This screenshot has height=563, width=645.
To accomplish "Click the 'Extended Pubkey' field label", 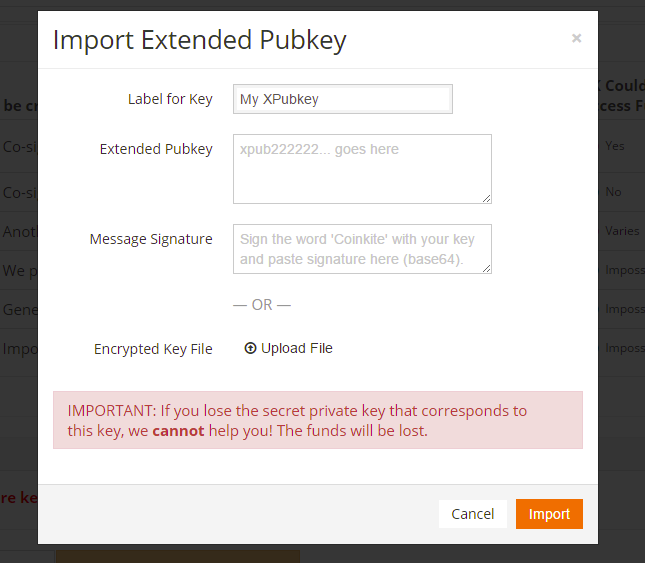I will 156,149.
